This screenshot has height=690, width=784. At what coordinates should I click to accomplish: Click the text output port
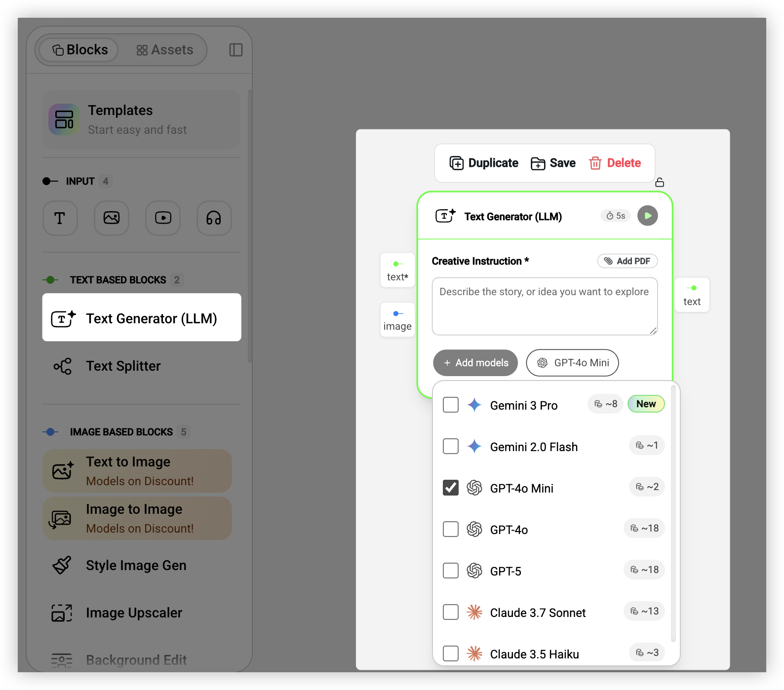(692, 295)
